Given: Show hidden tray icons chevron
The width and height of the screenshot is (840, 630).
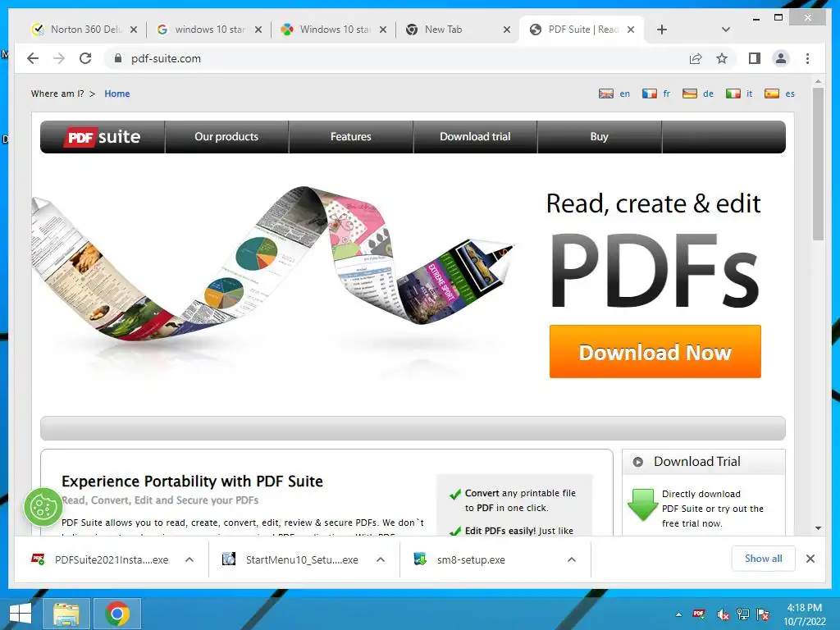Looking at the screenshot, I should (x=678, y=614).
